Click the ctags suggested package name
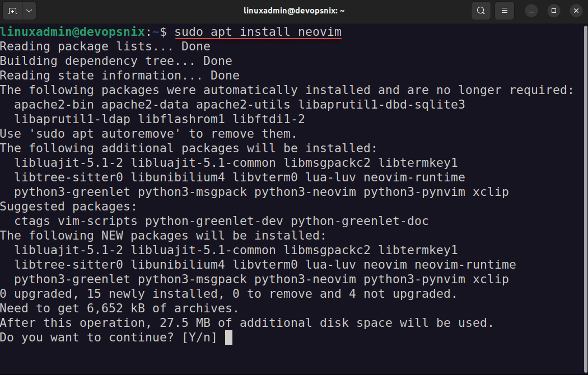Screen dimensions: 588x375 [32, 221]
